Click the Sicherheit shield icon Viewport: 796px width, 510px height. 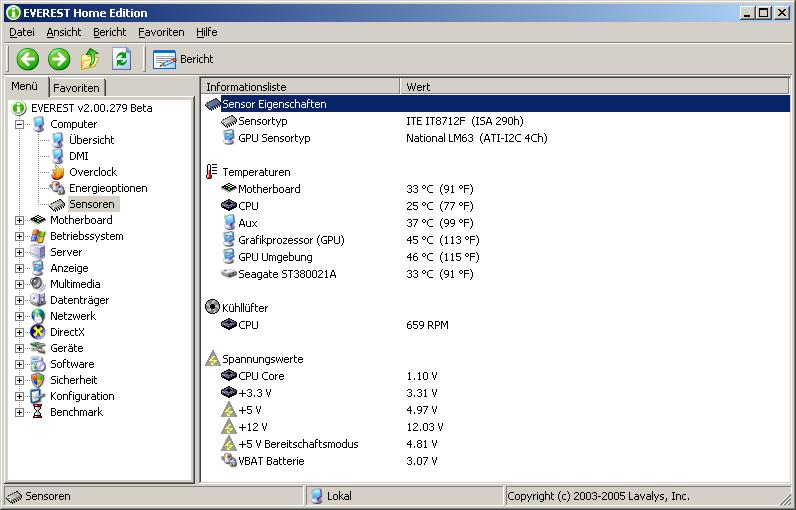(x=38, y=380)
